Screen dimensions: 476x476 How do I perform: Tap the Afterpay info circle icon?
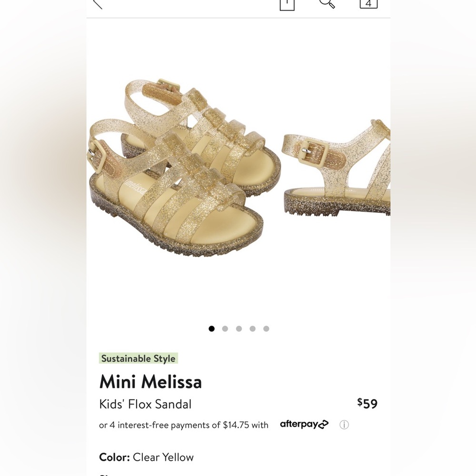(x=344, y=425)
